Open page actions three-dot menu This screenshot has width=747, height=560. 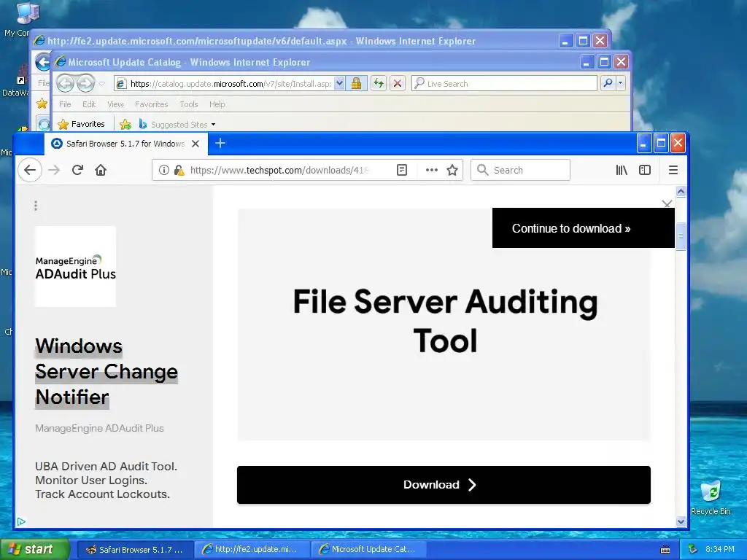[432, 170]
